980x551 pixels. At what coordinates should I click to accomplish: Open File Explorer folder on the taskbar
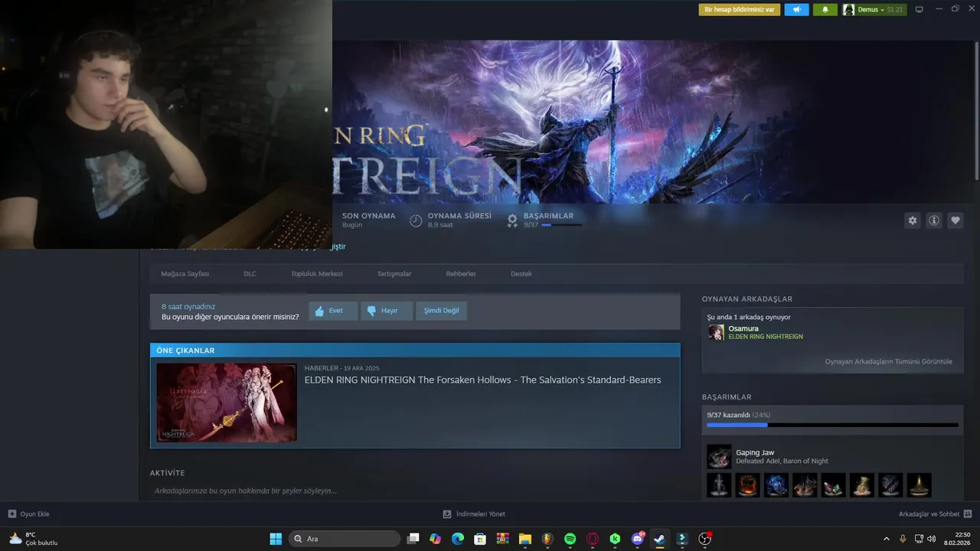pyautogui.click(x=525, y=539)
